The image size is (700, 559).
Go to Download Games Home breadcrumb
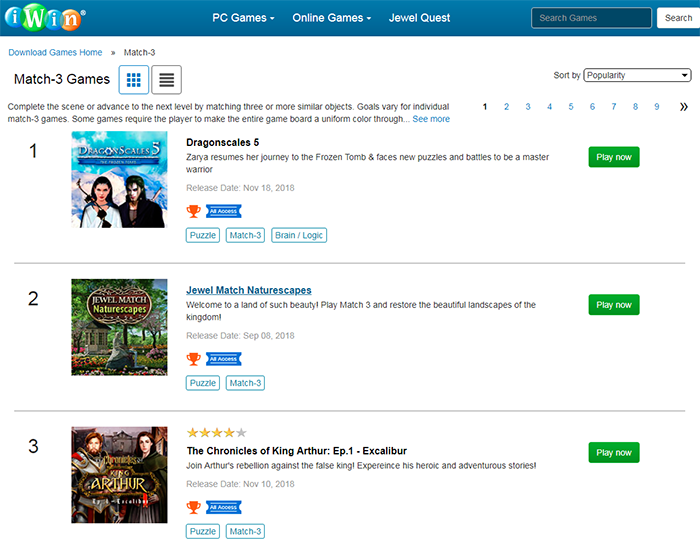click(x=55, y=52)
